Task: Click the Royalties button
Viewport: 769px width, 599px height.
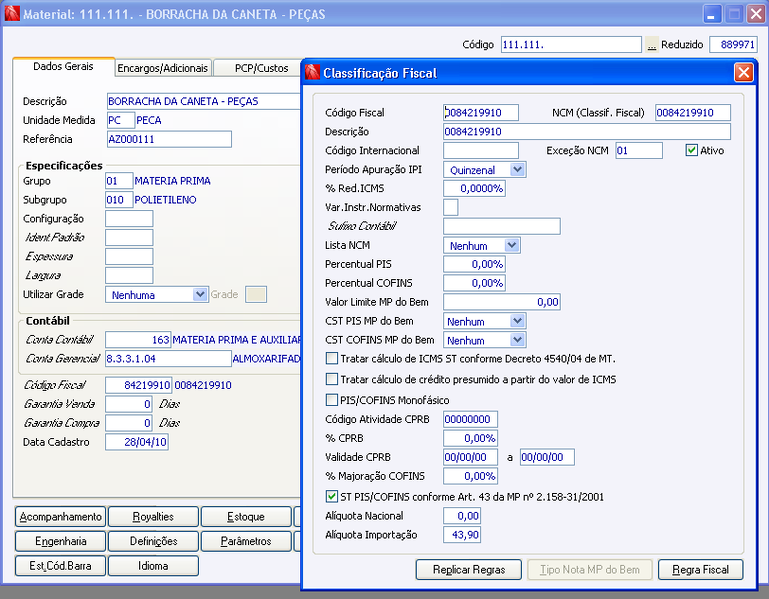Action: (153, 517)
